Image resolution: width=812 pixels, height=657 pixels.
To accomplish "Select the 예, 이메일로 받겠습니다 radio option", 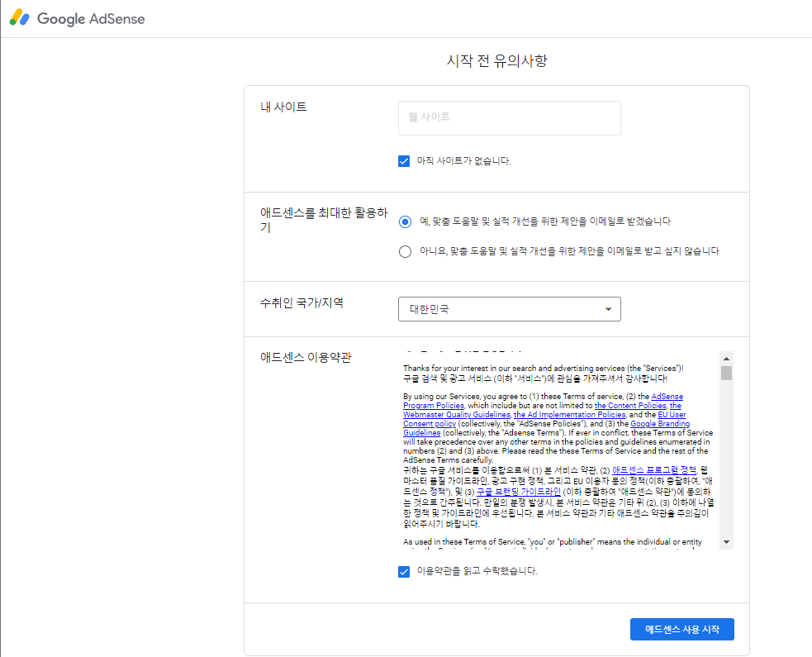I will pyautogui.click(x=405, y=221).
